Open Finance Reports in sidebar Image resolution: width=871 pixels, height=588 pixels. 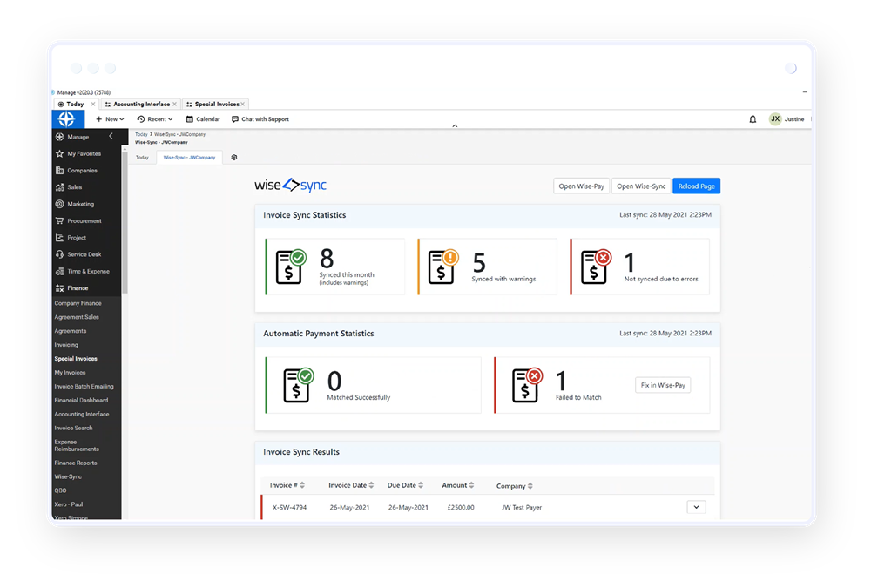point(76,463)
